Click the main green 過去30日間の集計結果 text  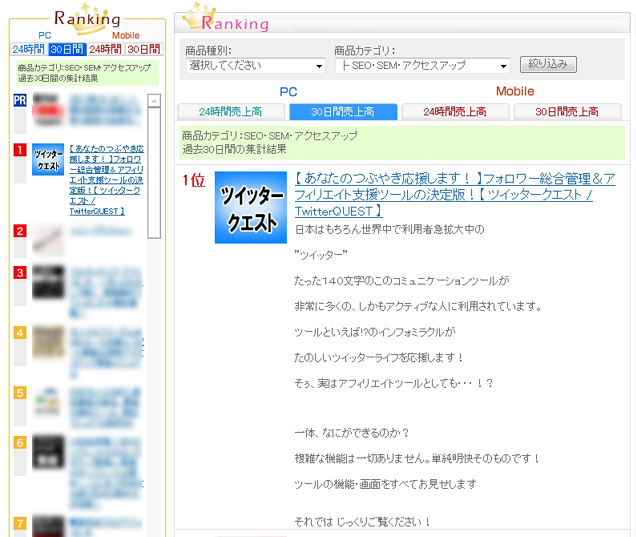tap(234, 149)
